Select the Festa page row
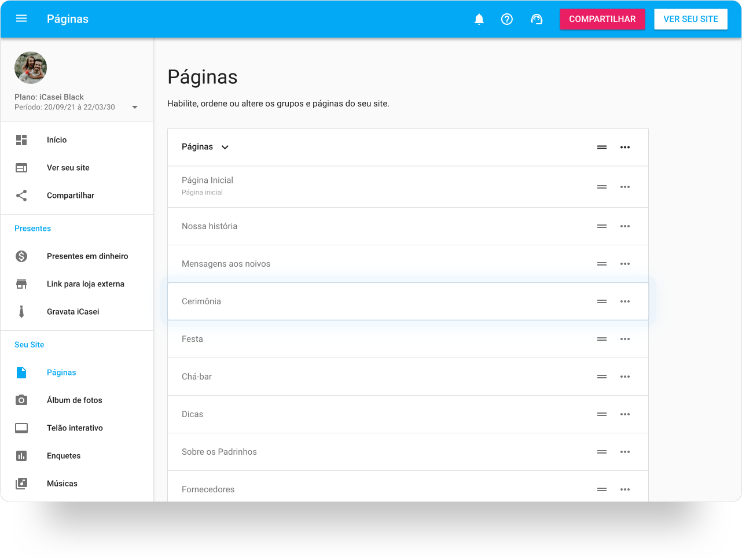Image resolution: width=742 pixels, height=560 pixels. click(x=408, y=339)
